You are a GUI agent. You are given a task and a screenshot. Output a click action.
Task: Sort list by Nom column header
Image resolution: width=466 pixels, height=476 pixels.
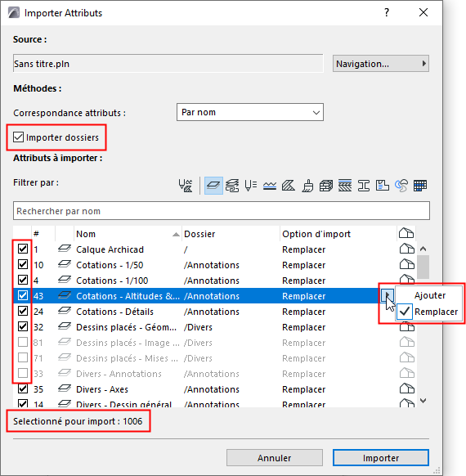[x=128, y=234]
